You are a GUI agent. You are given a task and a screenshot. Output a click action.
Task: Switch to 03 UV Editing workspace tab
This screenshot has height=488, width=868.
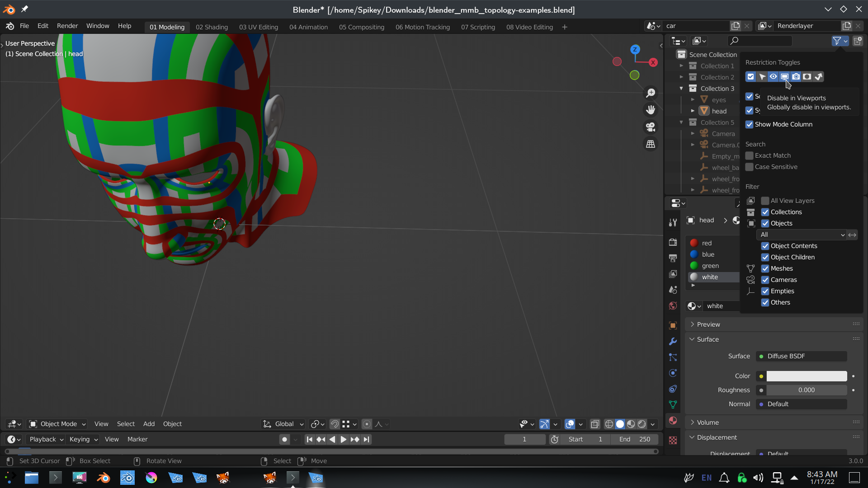pyautogui.click(x=259, y=27)
